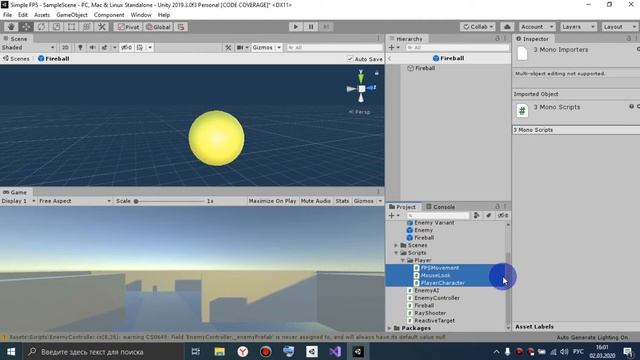This screenshot has width=640, height=360.
Task: Select the combined Transform tool
Action: coord(87,27)
